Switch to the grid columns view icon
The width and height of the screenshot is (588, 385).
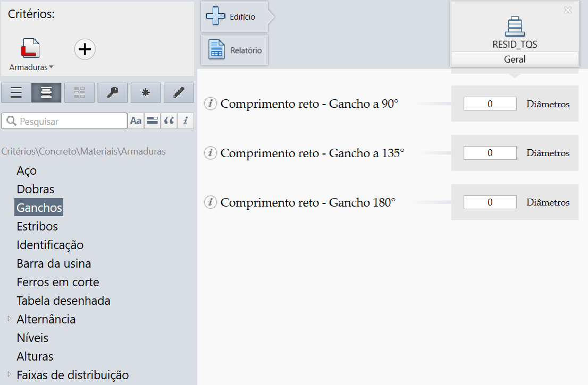[80, 92]
